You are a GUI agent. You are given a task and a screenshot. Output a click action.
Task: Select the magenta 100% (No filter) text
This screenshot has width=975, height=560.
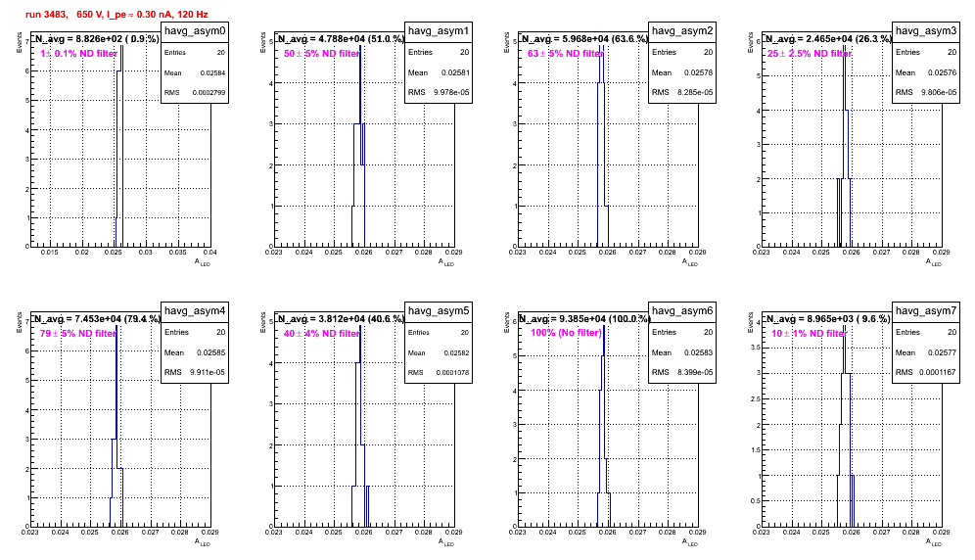(567, 333)
